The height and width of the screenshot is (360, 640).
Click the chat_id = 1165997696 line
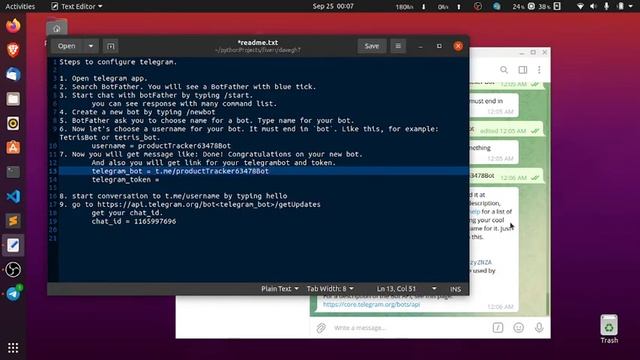(134, 221)
